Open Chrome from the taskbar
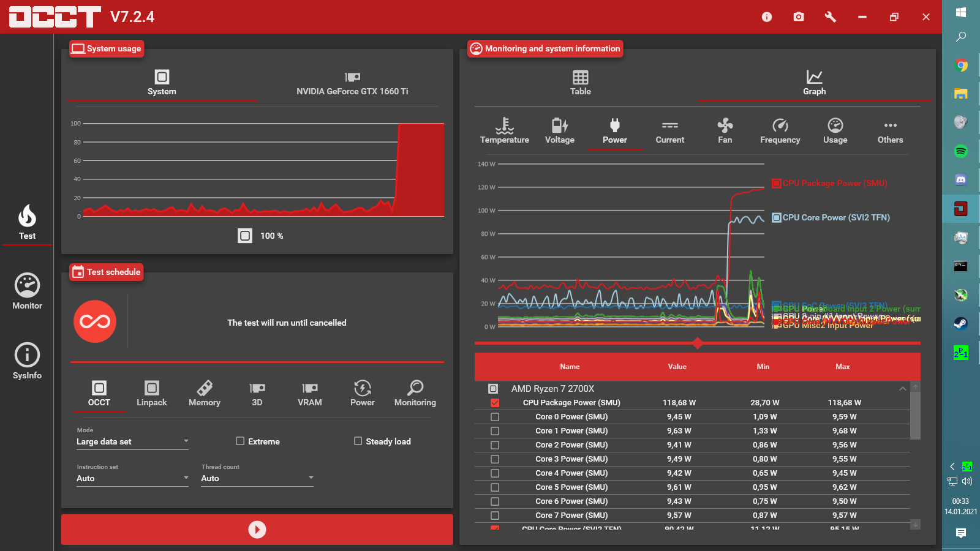The image size is (980, 551). click(x=961, y=65)
